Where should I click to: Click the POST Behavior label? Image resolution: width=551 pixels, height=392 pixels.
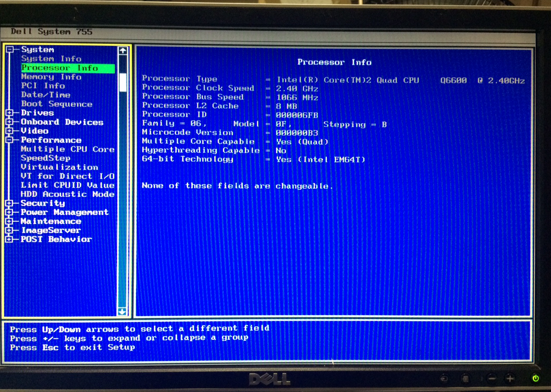tap(57, 239)
